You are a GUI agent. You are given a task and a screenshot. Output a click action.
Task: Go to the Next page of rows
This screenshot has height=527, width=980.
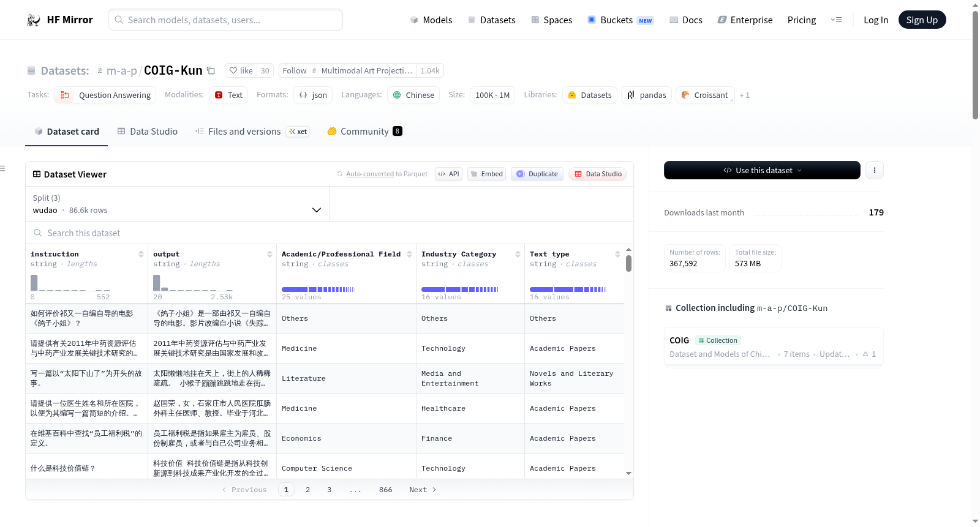[423, 490]
